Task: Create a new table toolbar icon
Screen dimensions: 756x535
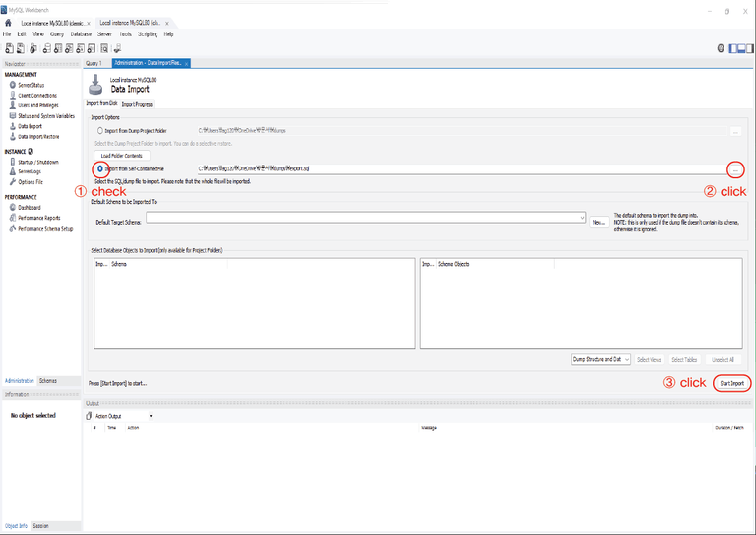Action: 58,48
